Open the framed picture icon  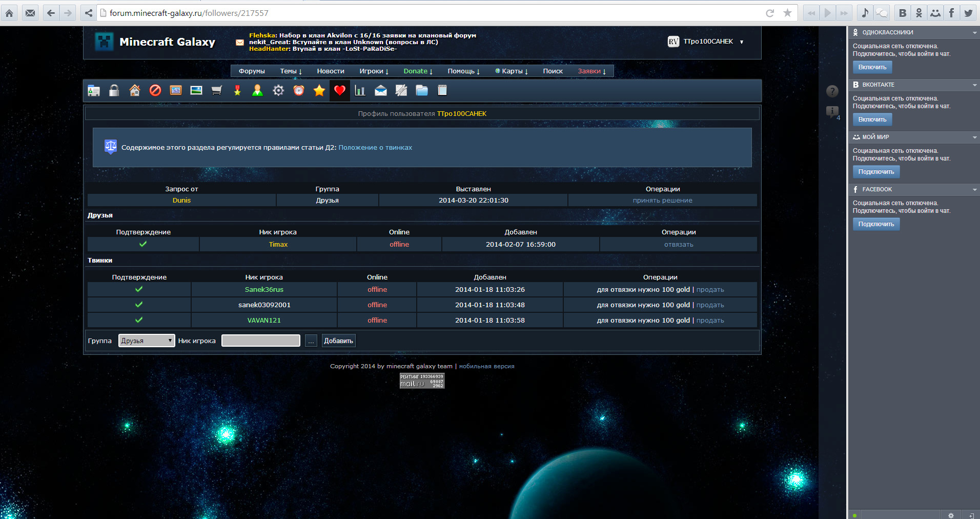[176, 91]
